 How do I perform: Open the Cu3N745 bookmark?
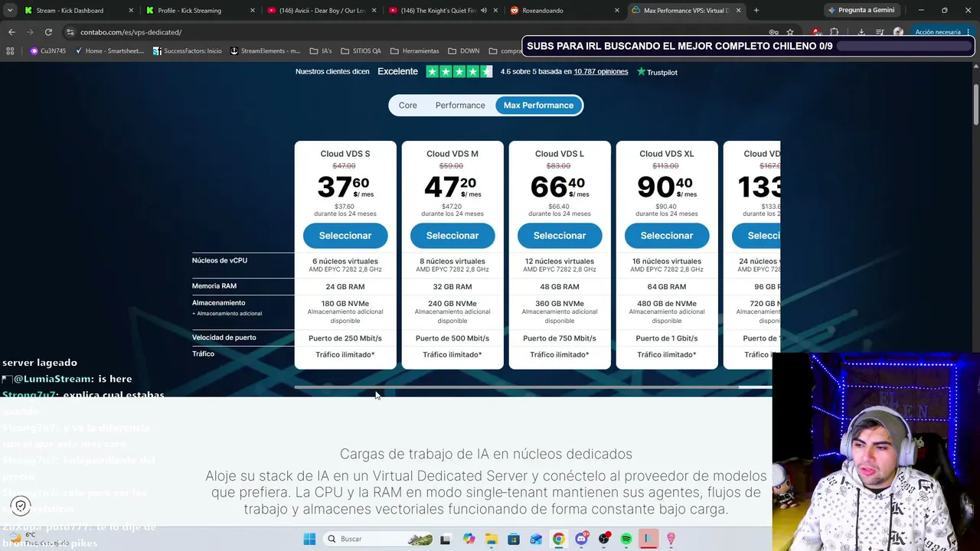[48, 51]
